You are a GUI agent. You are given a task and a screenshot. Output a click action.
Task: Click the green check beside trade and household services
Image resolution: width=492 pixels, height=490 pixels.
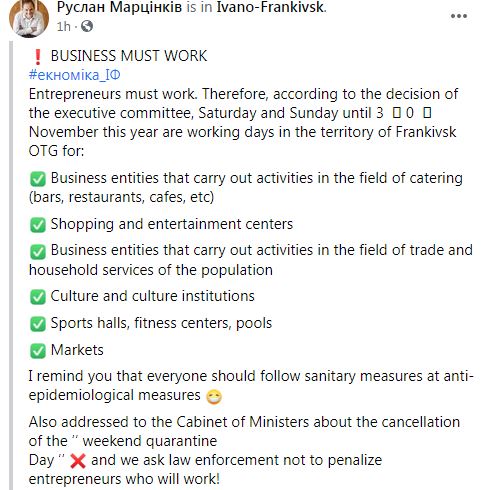point(38,252)
